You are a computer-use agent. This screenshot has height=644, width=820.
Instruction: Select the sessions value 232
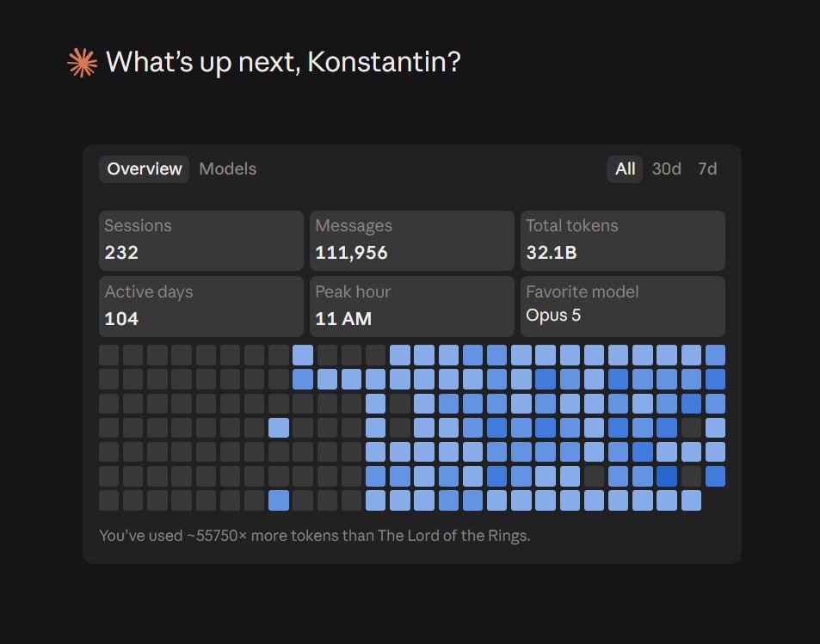(121, 253)
